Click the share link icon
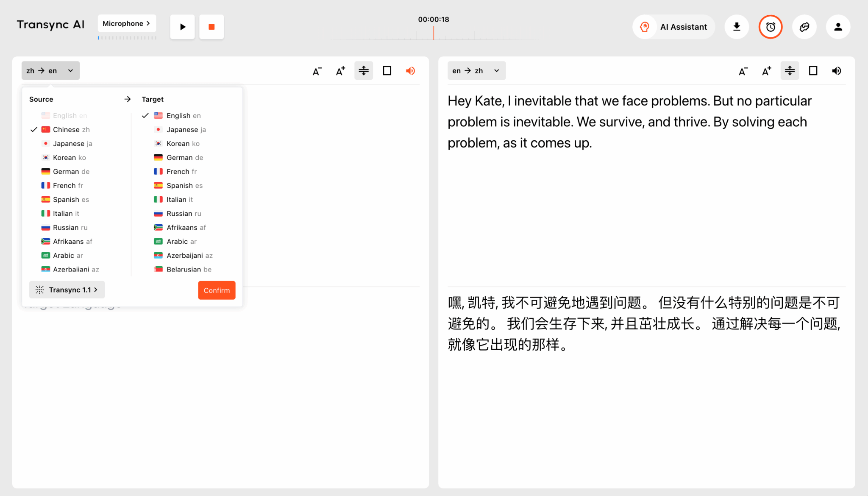Viewport: 868px width, 496px height. click(804, 27)
